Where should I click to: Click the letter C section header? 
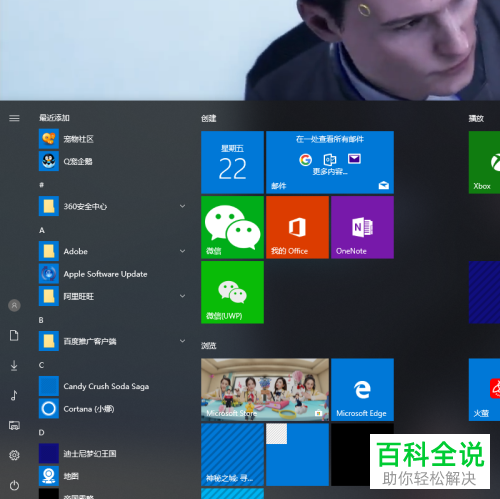coord(41,365)
